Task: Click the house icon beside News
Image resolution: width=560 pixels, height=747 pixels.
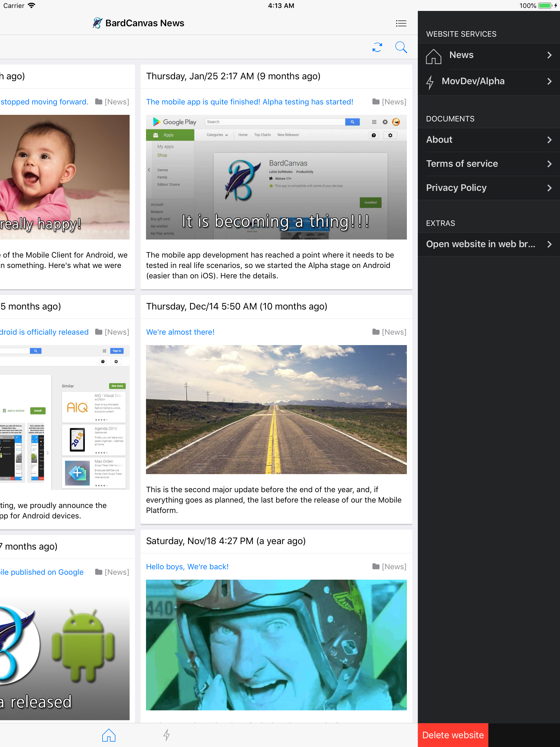Action: (433, 56)
